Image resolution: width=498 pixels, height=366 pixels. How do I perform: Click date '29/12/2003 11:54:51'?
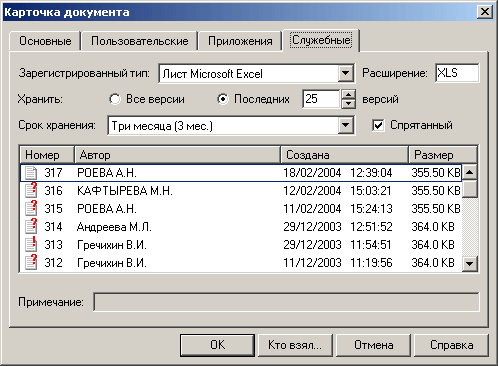pyautogui.click(x=338, y=245)
